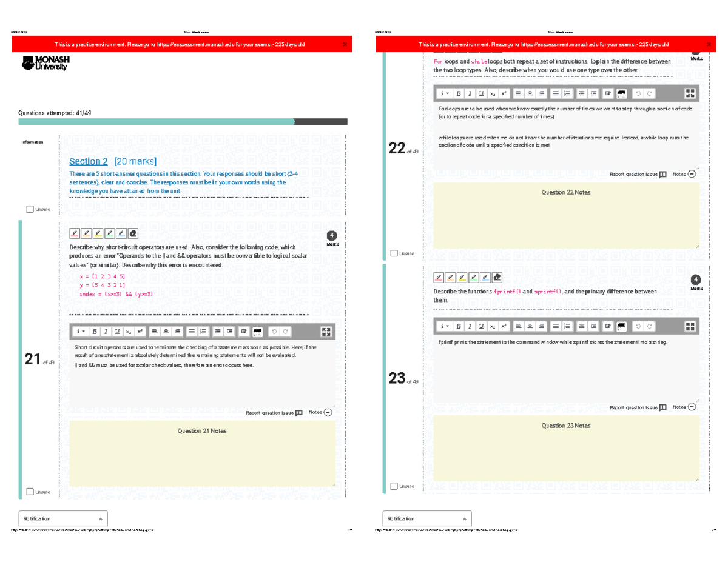
Task: Check Unsure box for Question 22
Action: [394, 253]
